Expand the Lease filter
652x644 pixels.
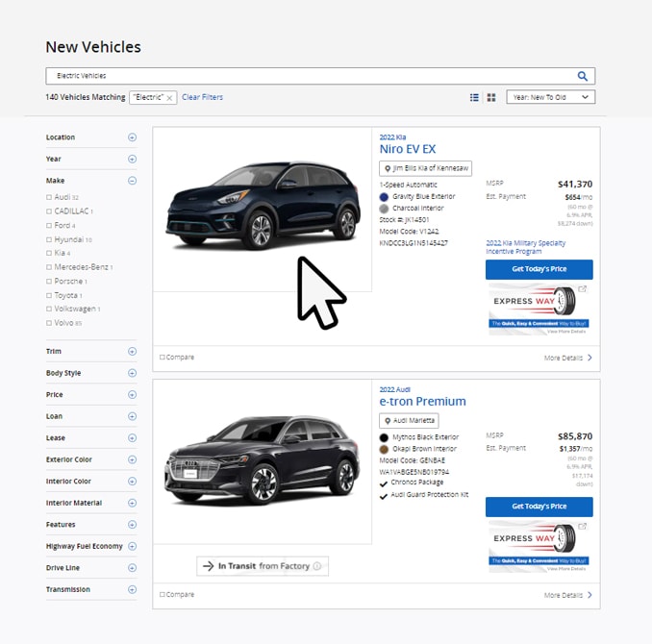(133, 437)
